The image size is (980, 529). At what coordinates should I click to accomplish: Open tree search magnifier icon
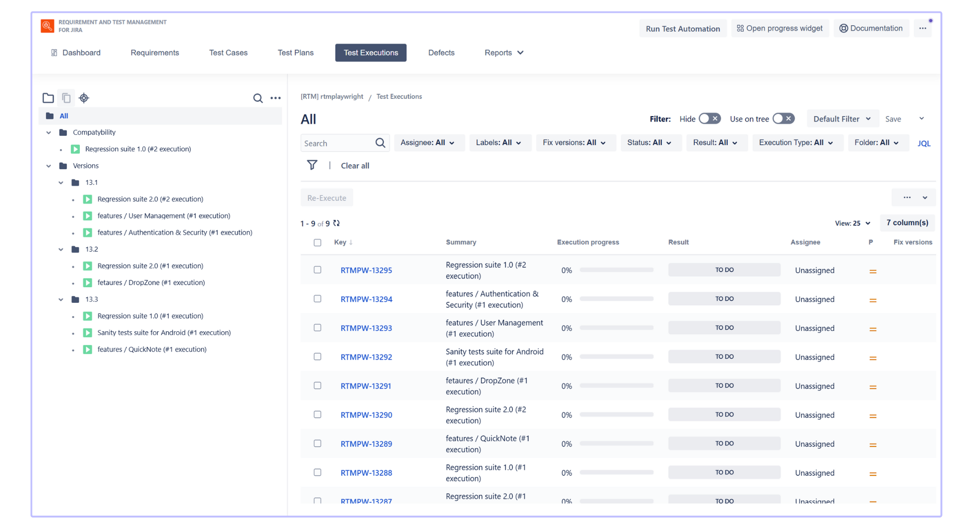pyautogui.click(x=258, y=98)
